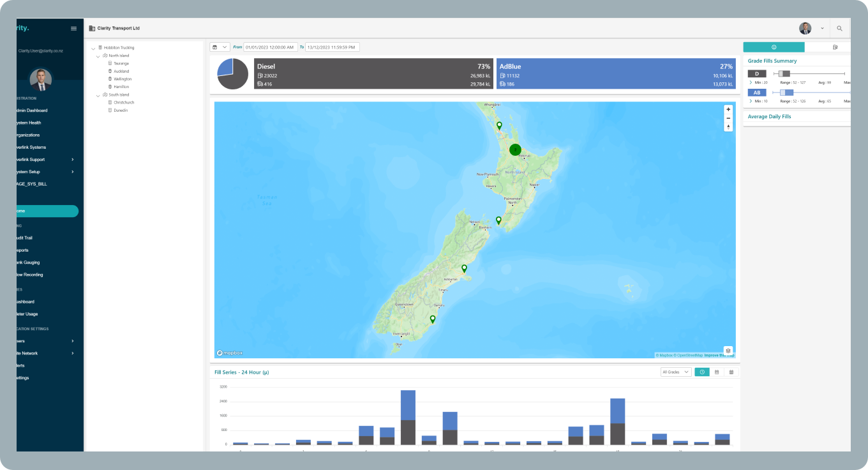This screenshot has width=868, height=470.
Task: Switch fill series to 24 hour clock view
Action: click(701, 372)
